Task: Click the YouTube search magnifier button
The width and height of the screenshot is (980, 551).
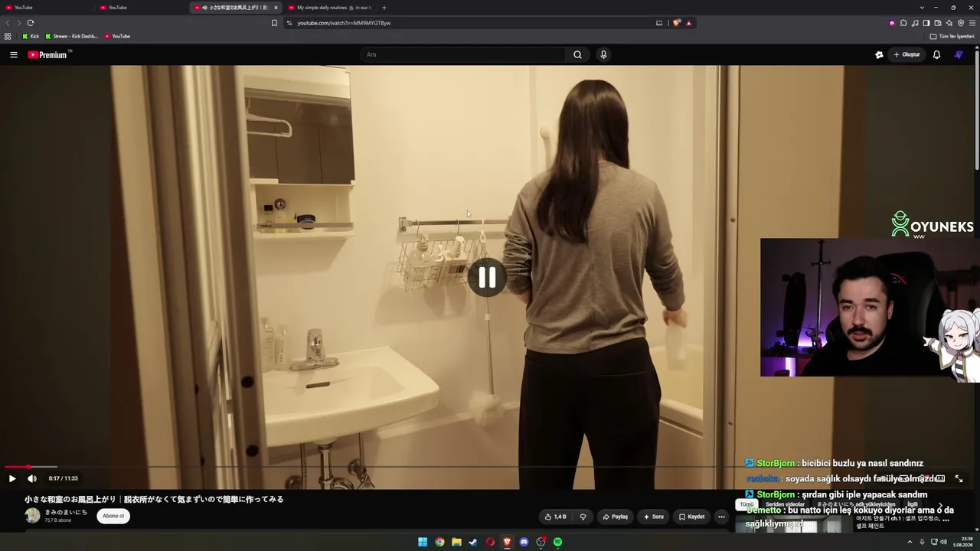Action: click(x=578, y=54)
